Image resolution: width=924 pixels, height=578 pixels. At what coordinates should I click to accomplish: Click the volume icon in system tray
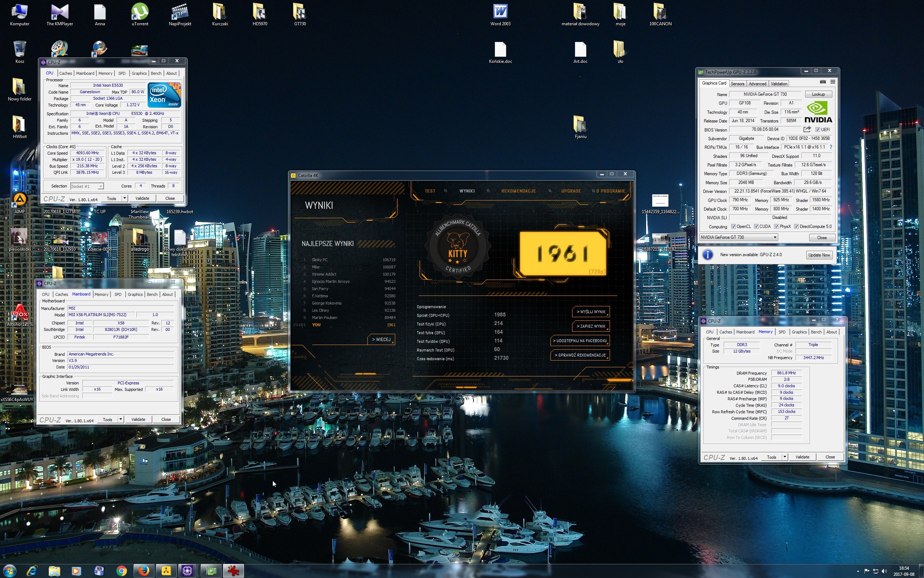click(884, 571)
